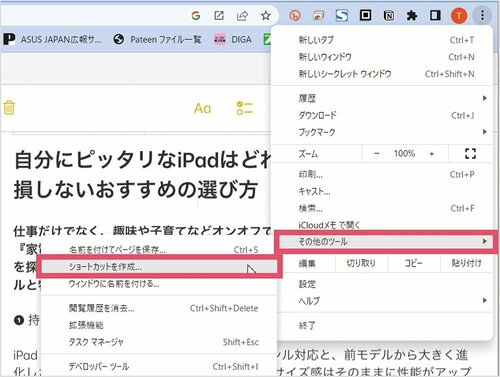Viewport: 500px width, 377px height.
Task: Enter fullscreen via zoom row icon
Action: coord(470,154)
